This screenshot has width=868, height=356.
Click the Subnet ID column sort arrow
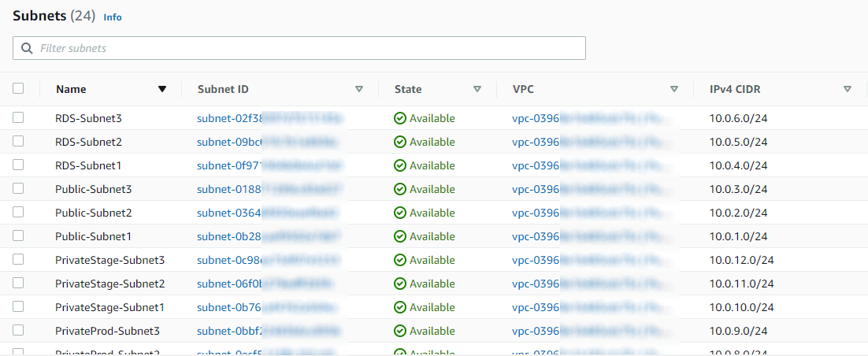359,90
